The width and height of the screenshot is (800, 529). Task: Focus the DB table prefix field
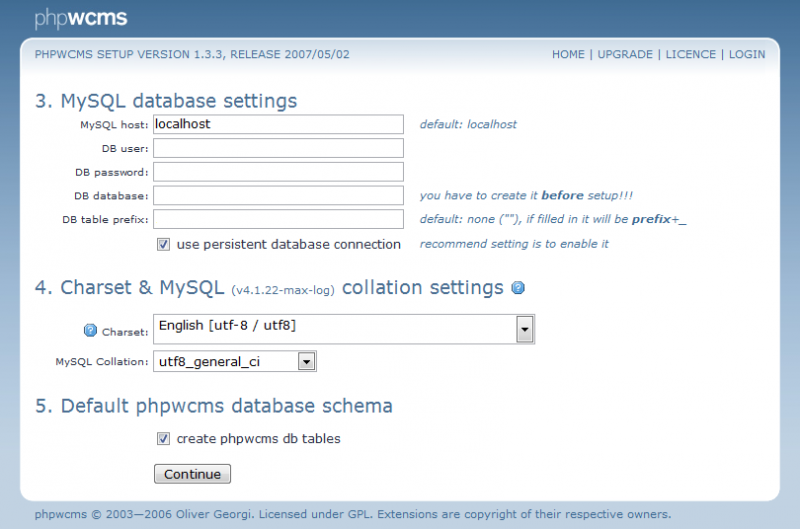click(278, 219)
